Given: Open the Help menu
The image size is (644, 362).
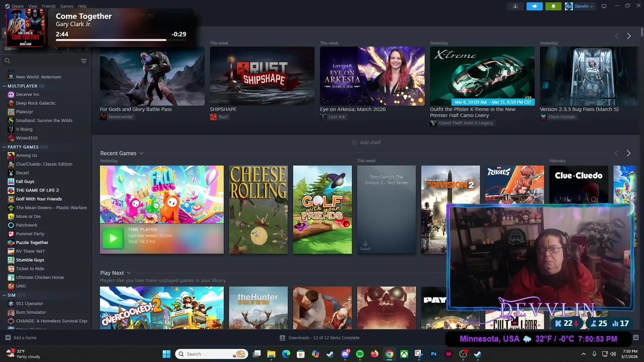Looking at the screenshot, I should coord(82,6).
